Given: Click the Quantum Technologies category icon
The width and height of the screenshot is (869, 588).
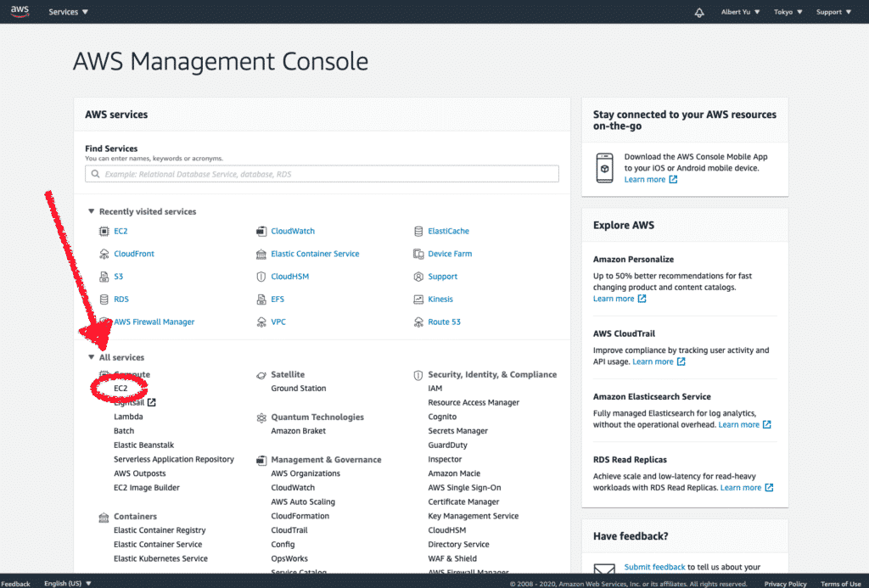Looking at the screenshot, I should tap(261, 417).
